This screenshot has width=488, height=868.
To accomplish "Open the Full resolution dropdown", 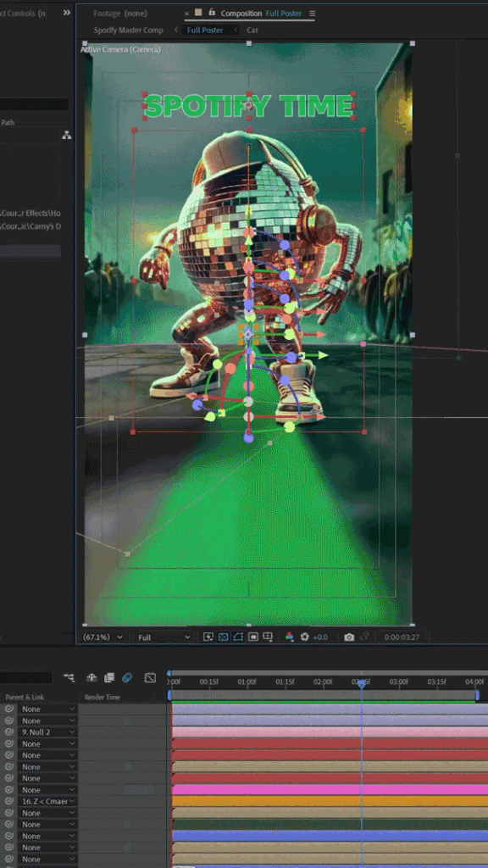I will 164,637.
